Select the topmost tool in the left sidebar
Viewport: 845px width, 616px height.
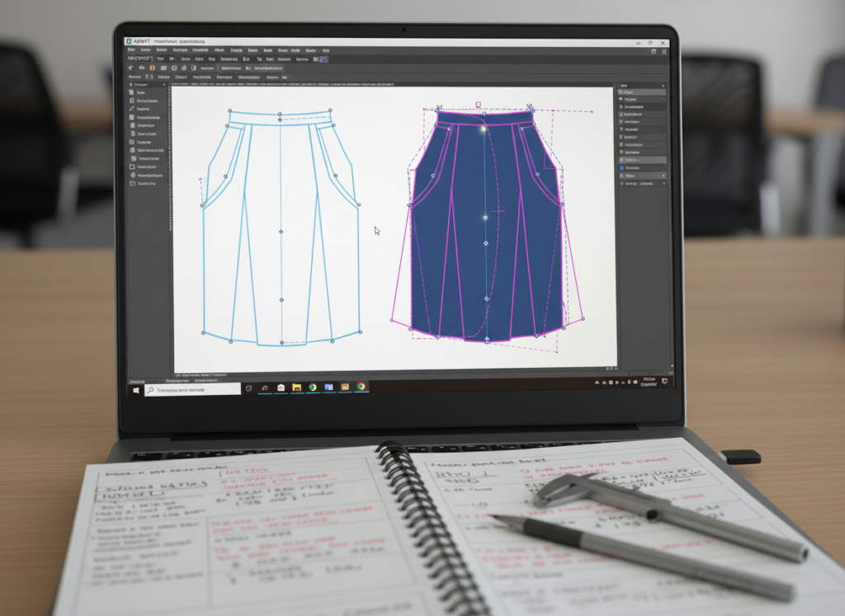coord(132,93)
